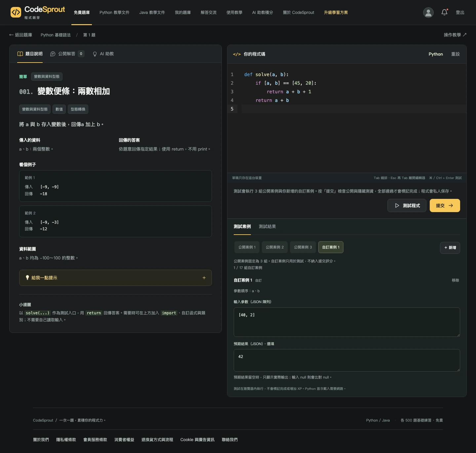This screenshot has height=453, width=476.
Task: Go to 我的題庫
Action: tap(183, 13)
